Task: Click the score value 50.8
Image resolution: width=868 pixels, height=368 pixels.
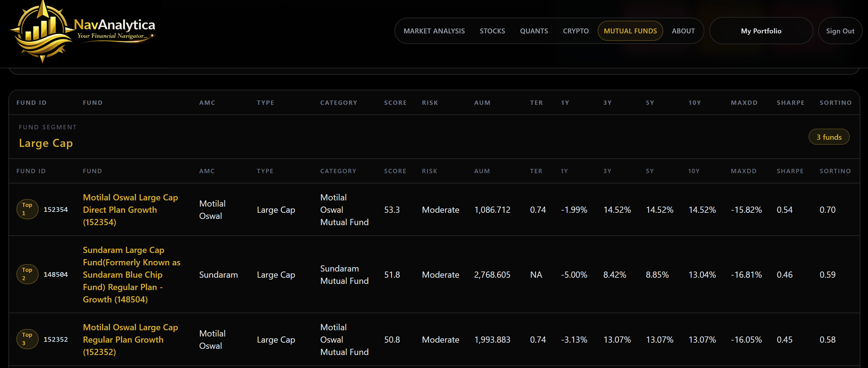Action: pos(392,339)
